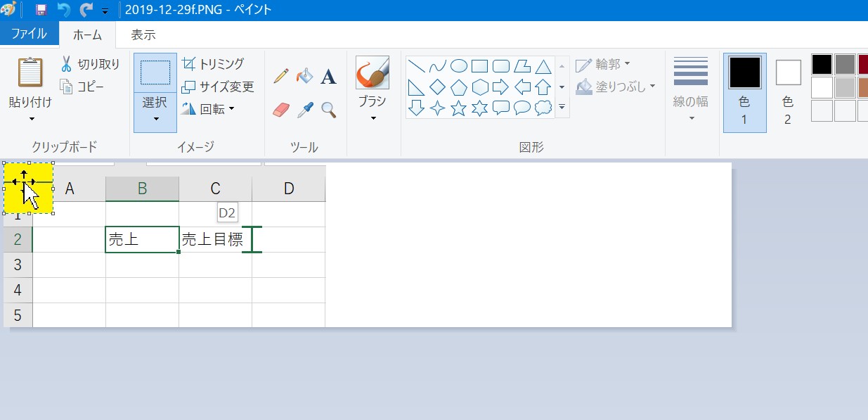
Task: Switch to the ホーム ribbon tab
Action: (x=87, y=34)
